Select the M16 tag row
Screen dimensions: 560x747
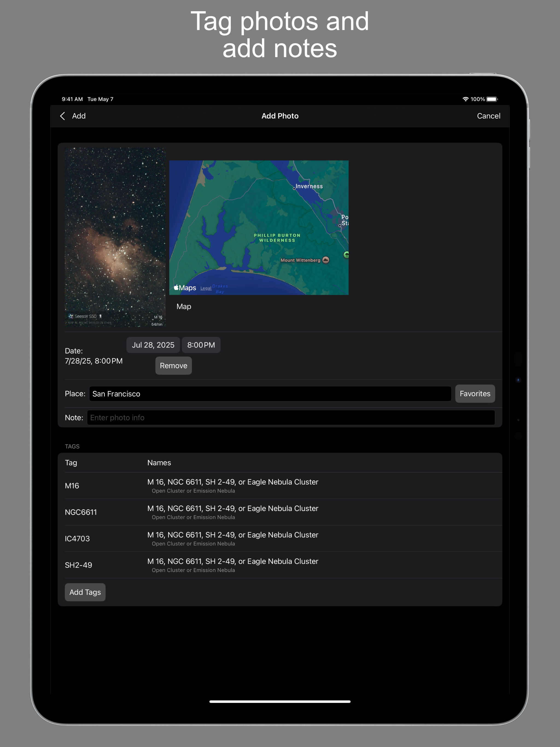[x=280, y=486]
